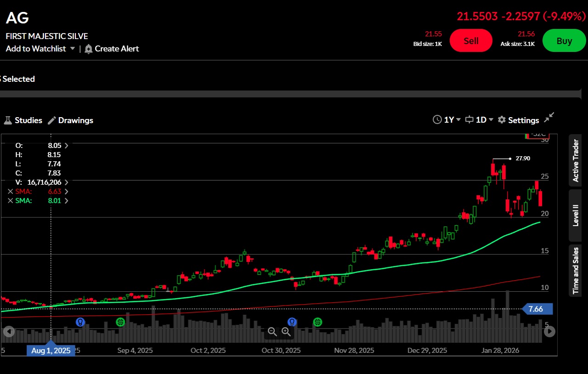Expand the chevron beside red SMA 6.63

66,192
